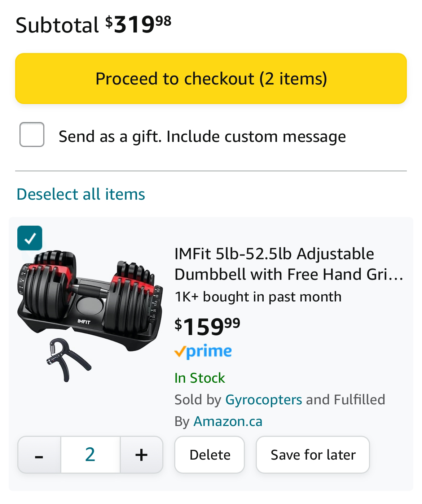The width and height of the screenshot is (422, 504).
Task: Delete the dumbbell from the cart
Action: pyautogui.click(x=209, y=454)
